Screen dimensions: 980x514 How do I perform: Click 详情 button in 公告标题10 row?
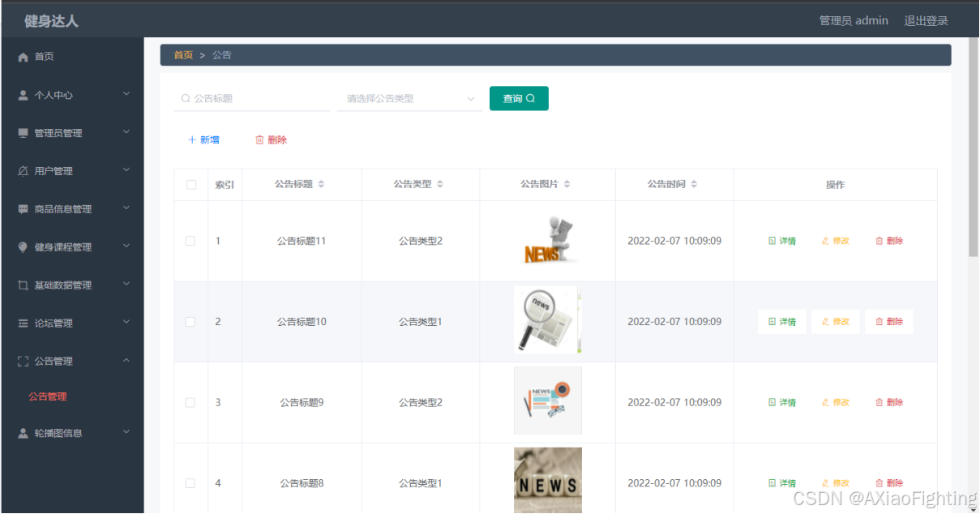click(782, 322)
